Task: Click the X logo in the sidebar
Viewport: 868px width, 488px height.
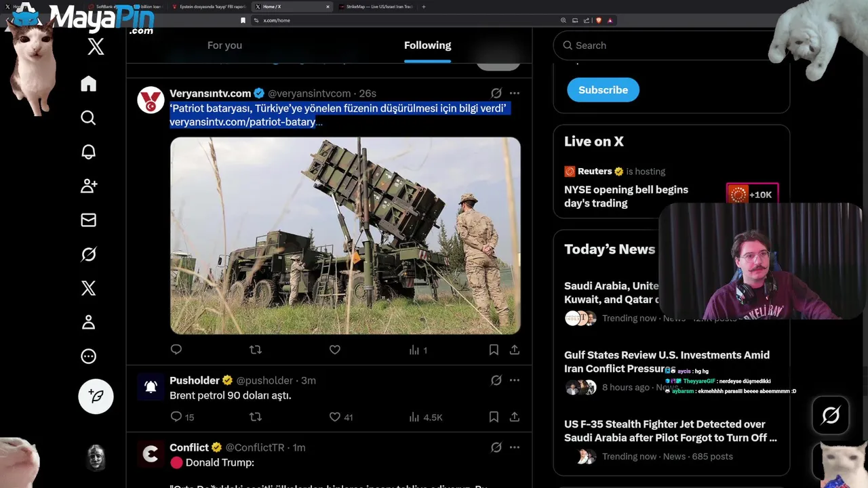Action: tap(96, 46)
